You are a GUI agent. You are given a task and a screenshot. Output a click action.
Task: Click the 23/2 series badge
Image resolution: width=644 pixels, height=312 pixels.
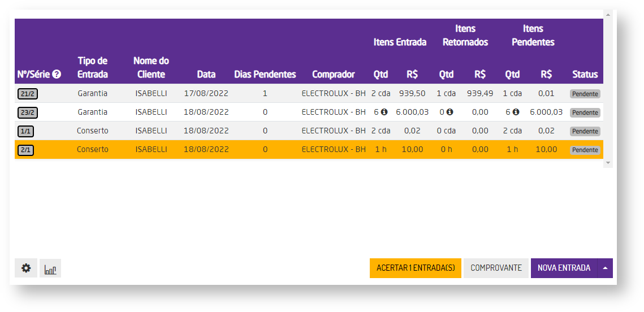28,112
